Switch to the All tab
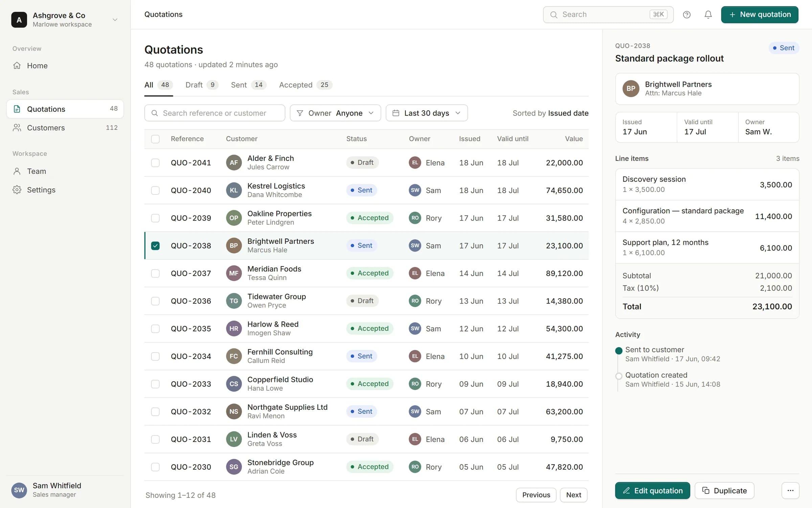The image size is (812, 508). (159, 85)
